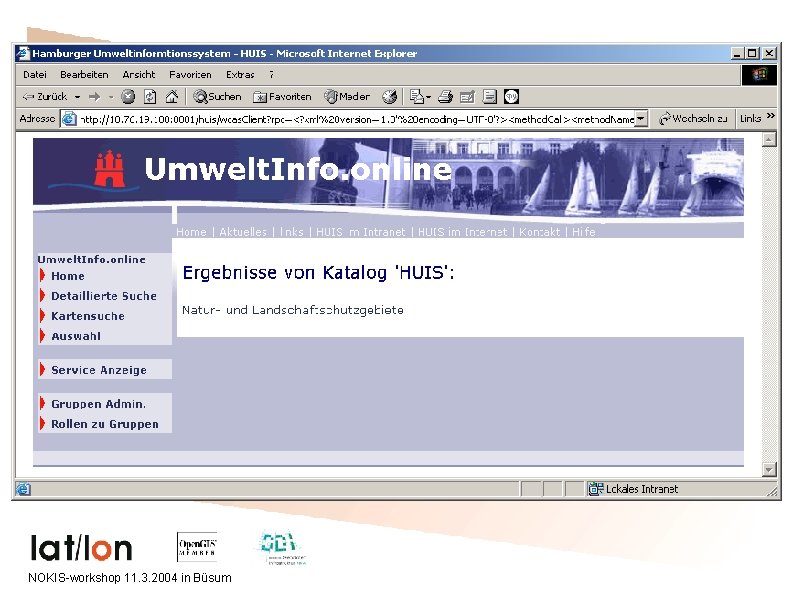Image resolution: width=794 pixels, height=595 pixels.
Task: Click the Zurück back button
Action: coord(45,96)
